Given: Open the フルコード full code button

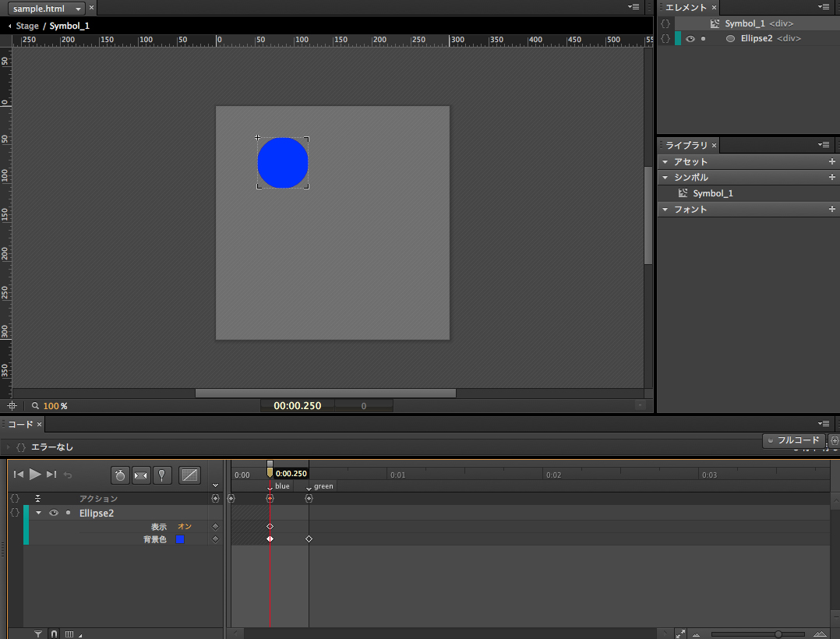Looking at the screenshot, I should click(793, 440).
